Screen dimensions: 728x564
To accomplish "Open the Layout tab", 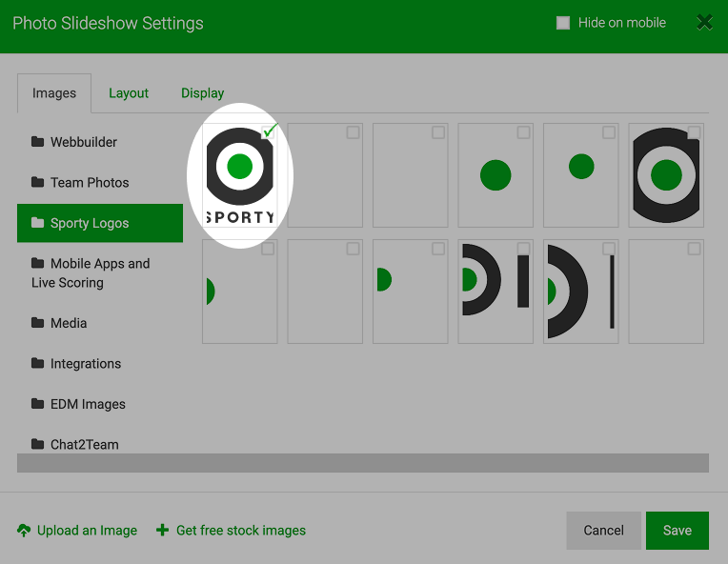I will [x=129, y=93].
